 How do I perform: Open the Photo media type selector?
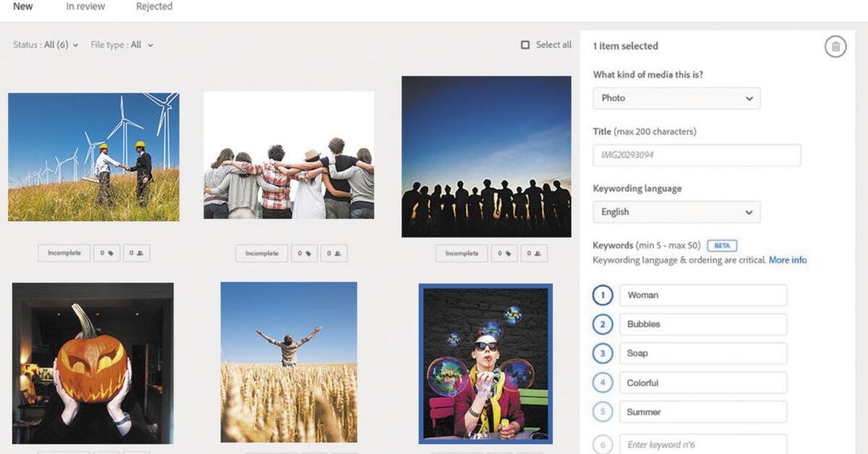[x=676, y=98]
